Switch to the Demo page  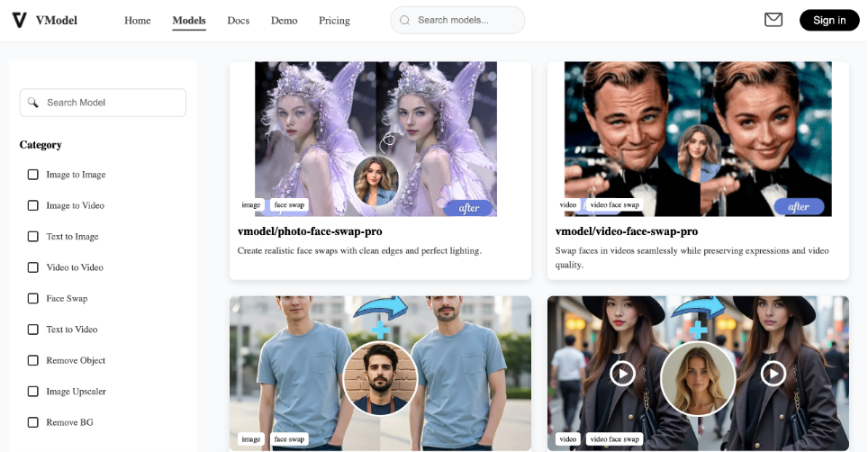tap(284, 21)
